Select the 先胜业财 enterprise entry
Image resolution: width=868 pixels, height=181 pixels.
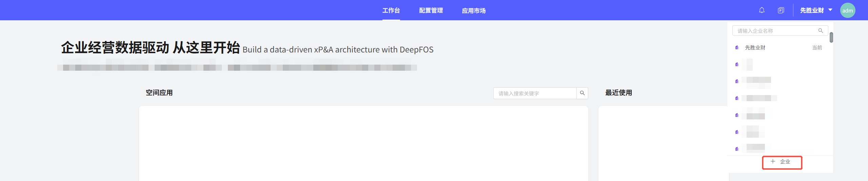(x=780, y=48)
